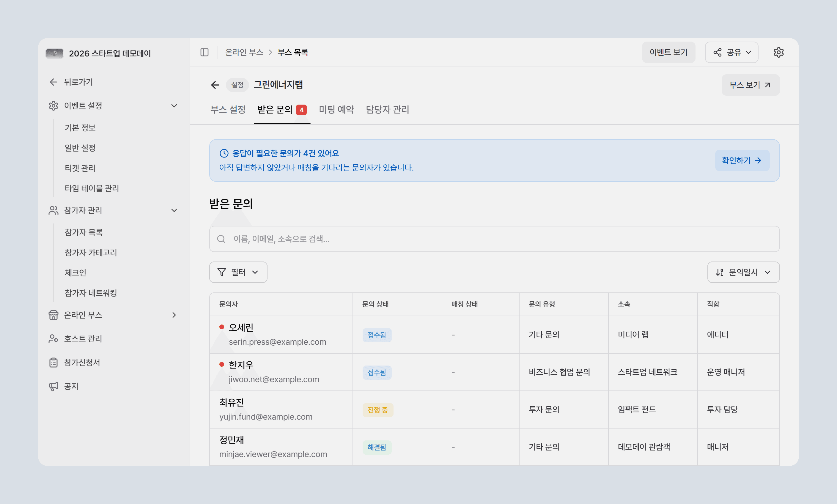Switch to the 미팅 예약 tab
The width and height of the screenshot is (837, 504).
(336, 109)
